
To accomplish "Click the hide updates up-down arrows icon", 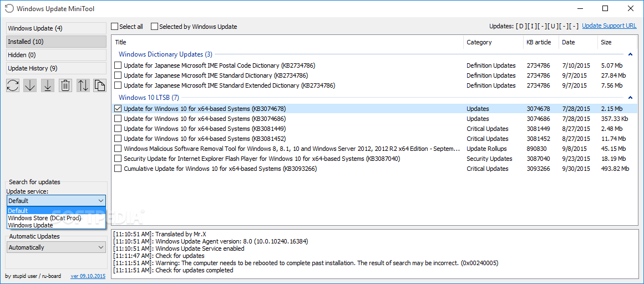I will (83, 85).
